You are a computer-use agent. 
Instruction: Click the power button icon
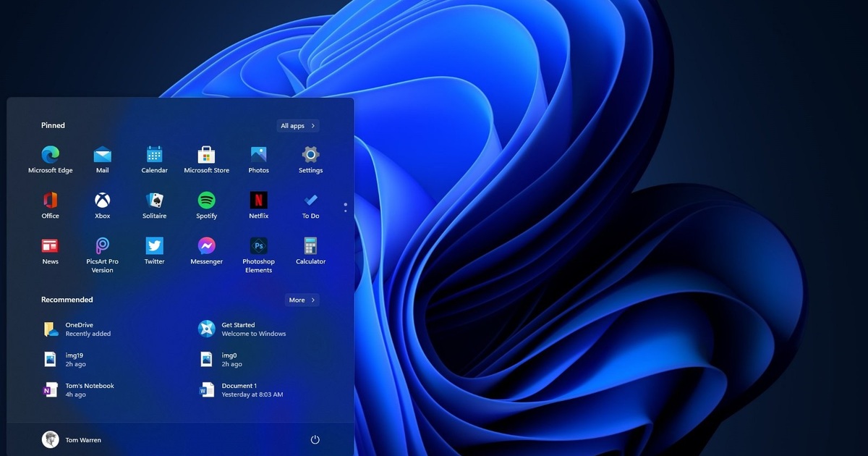click(315, 439)
